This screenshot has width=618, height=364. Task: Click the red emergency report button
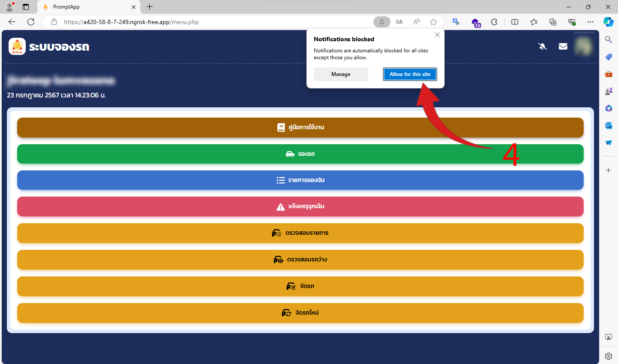click(300, 206)
